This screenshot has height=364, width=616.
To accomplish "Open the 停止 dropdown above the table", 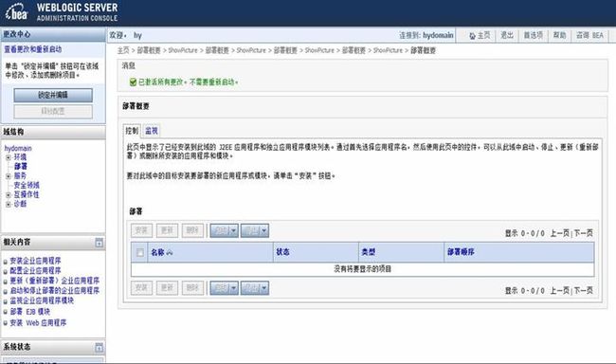I will coord(255,230).
